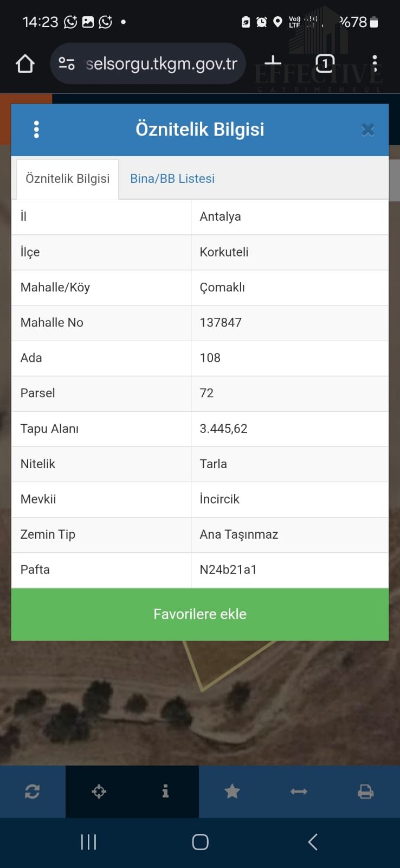Image resolution: width=400 pixels, height=868 pixels.
Task: Tap the browser home icon
Action: pyautogui.click(x=25, y=64)
